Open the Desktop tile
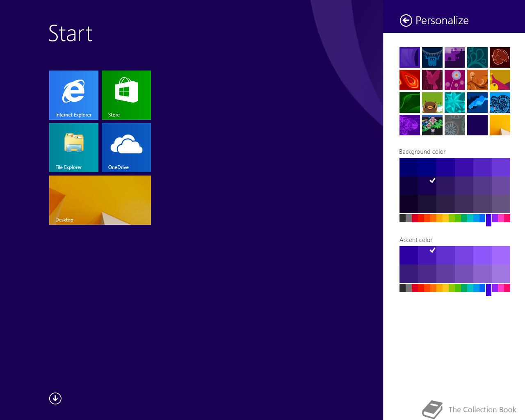Viewport: 525px width, 420px height. coord(100,200)
